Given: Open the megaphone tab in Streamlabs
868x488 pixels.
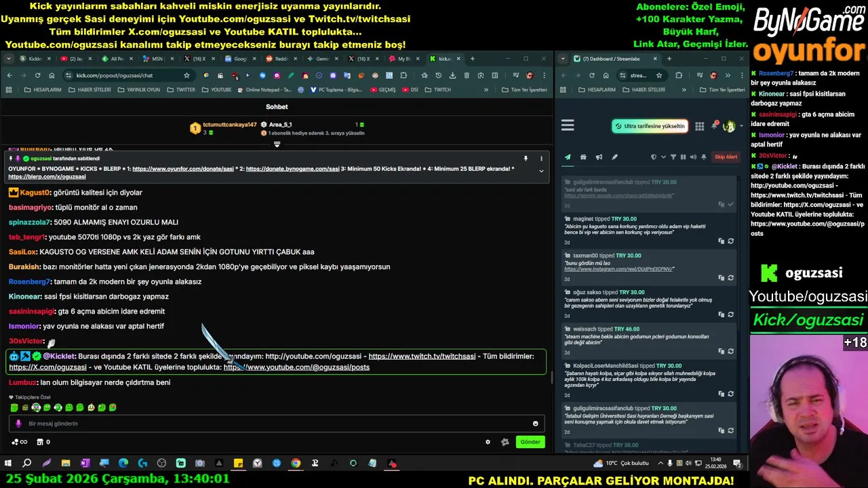Looking at the screenshot, I should point(599,157).
